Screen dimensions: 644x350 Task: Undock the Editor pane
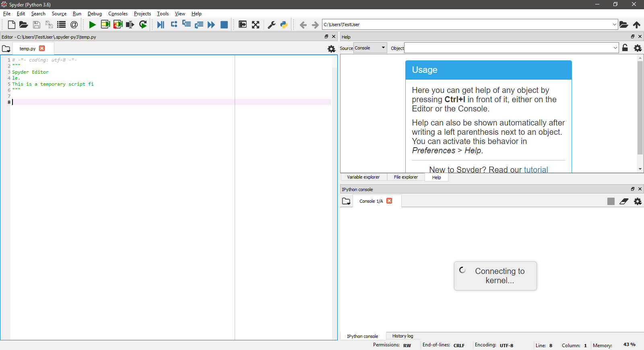click(326, 37)
